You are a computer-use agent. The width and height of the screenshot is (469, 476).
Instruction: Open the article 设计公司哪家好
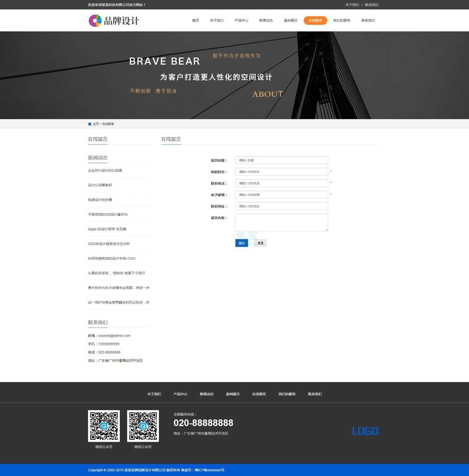coord(100,185)
